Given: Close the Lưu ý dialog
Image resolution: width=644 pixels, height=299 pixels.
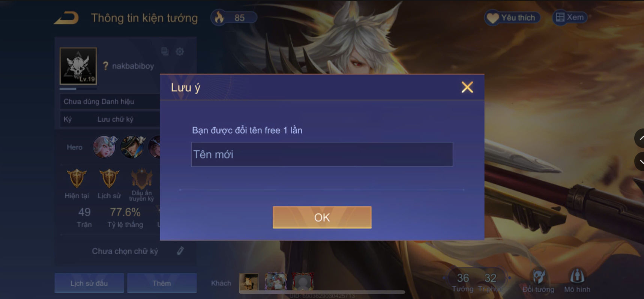Looking at the screenshot, I should pyautogui.click(x=467, y=87).
